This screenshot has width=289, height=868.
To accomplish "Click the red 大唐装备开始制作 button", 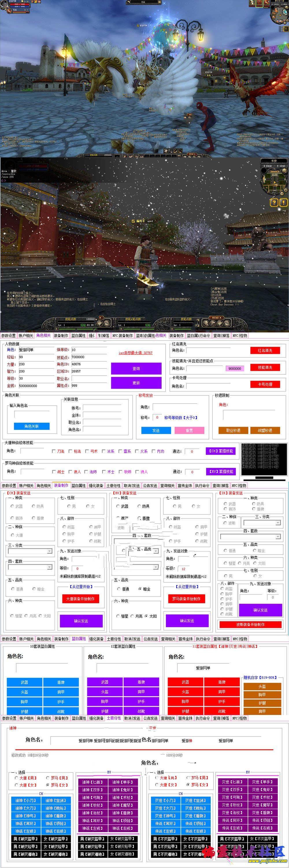I will pyautogui.click(x=80, y=599).
